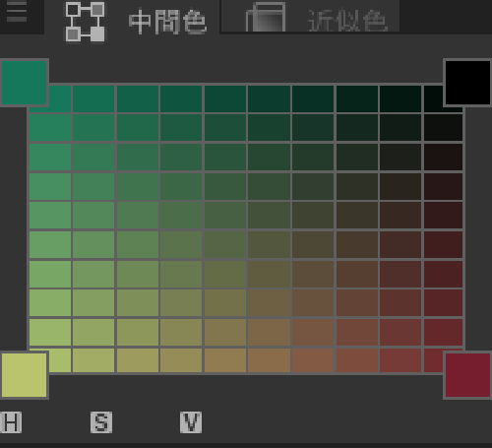Toggle the V value button
Screen dimensions: 492x448
191,422
